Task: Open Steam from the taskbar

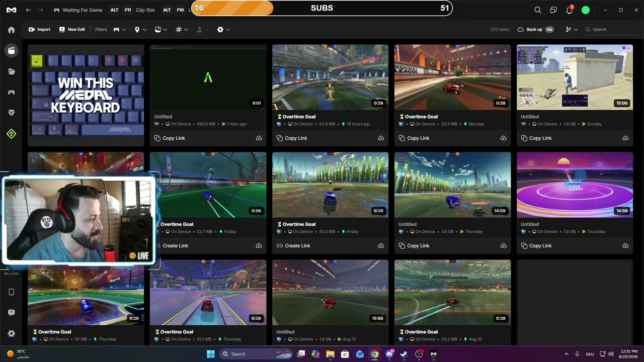Action: (404, 354)
